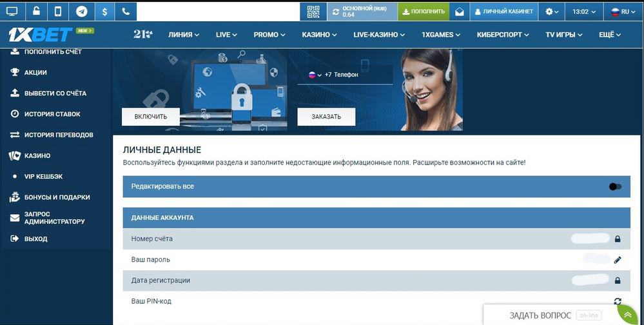644x325 pixels.
Task: Click the green scroll-to-top chevron icon
Action: tap(629, 315)
